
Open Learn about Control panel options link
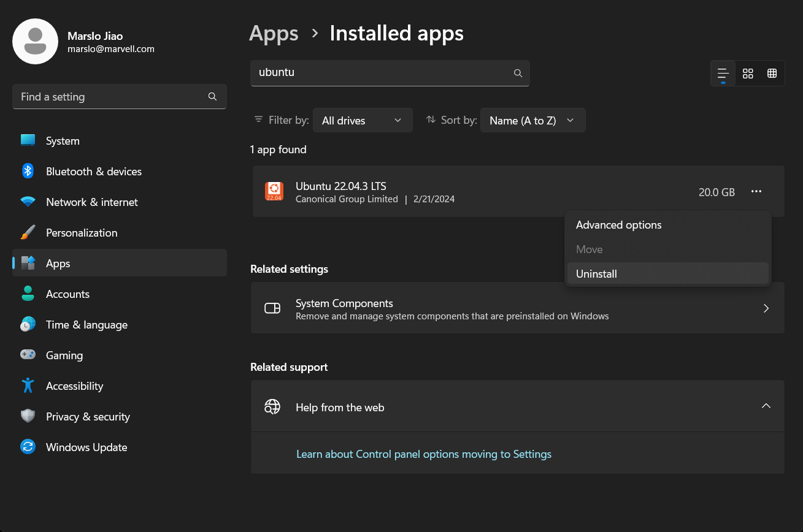point(424,454)
